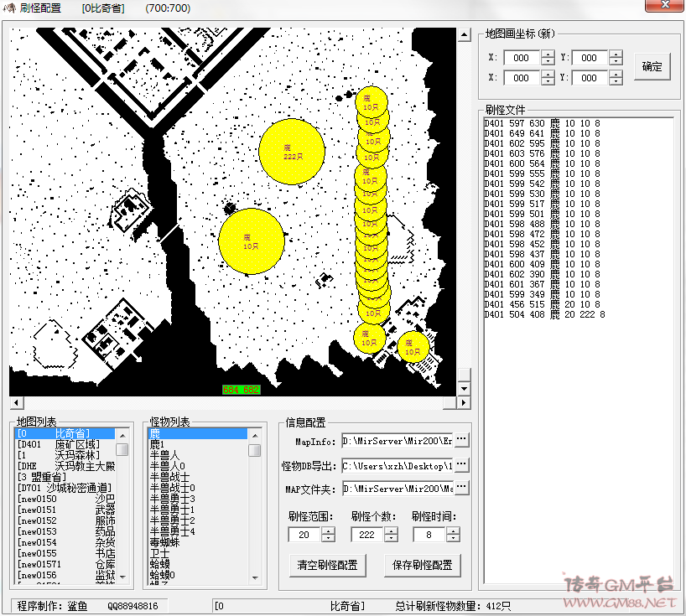
Task: Decrease the first-row X coordinate spinner
Action: 548,61
